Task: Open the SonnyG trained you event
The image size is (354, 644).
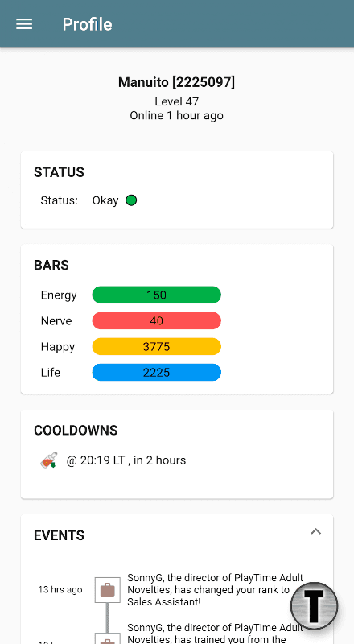Action: [x=216, y=634]
